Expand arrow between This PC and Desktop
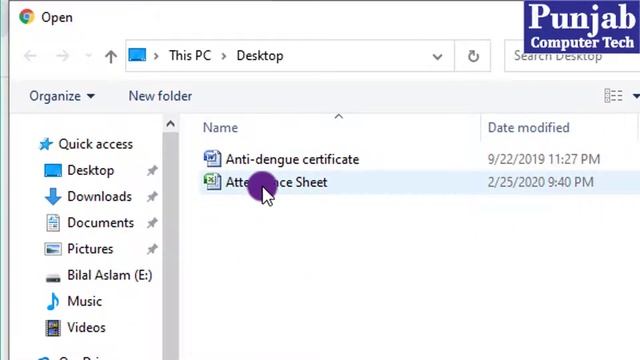Image resolution: width=640 pixels, height=360 pixels. 224,56
